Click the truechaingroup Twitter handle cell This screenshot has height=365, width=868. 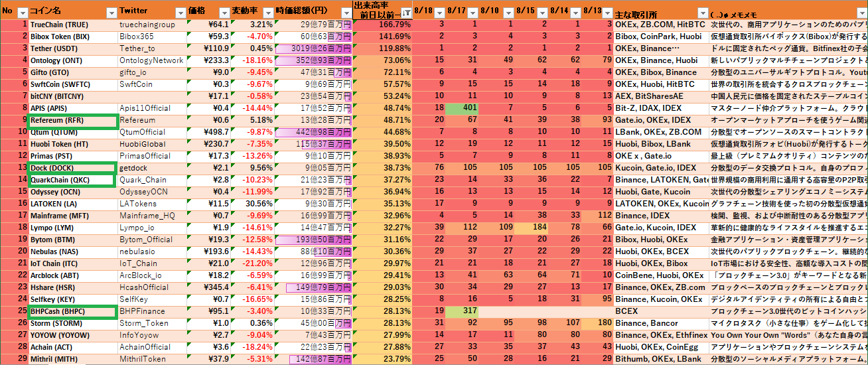(152, 25)
